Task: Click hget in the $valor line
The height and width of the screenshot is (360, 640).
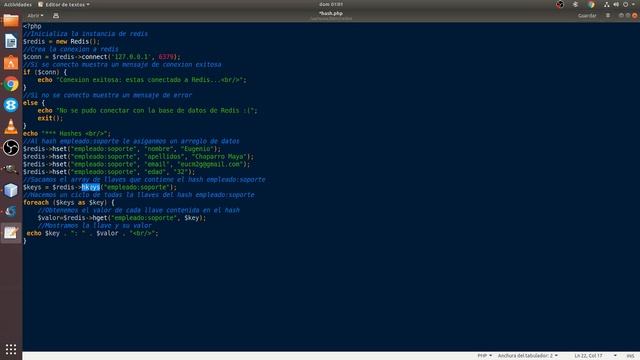Action: (x=100, y=218)
